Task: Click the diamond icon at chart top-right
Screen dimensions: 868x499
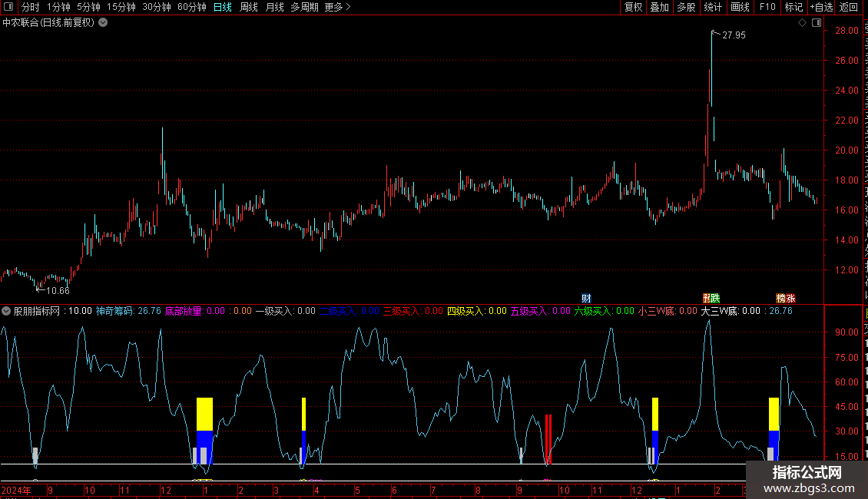Action: (803, 23)
